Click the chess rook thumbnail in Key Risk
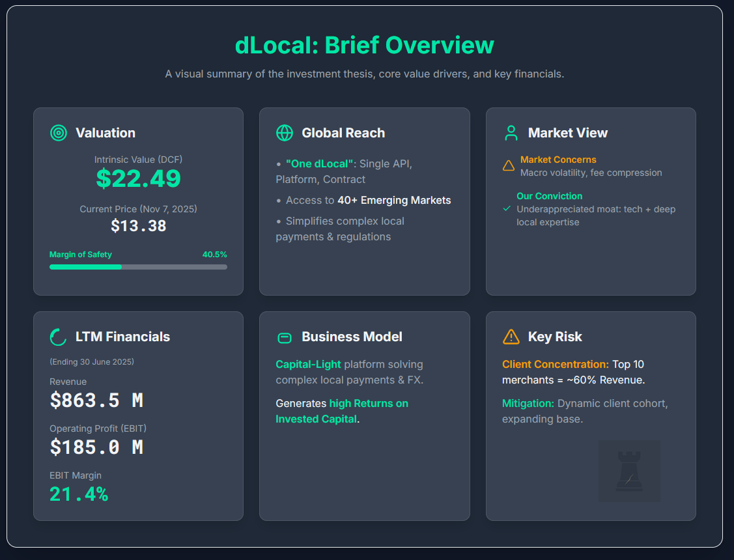 point(630,471)
